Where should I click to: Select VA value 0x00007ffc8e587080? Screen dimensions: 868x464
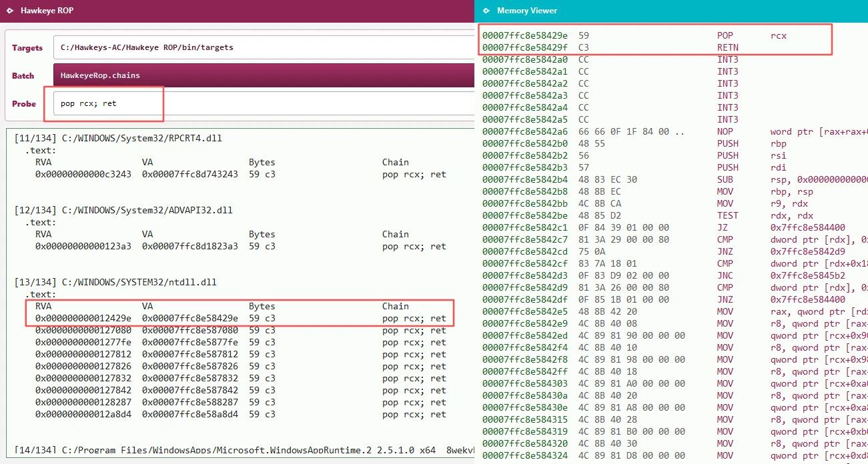[190, 331]
